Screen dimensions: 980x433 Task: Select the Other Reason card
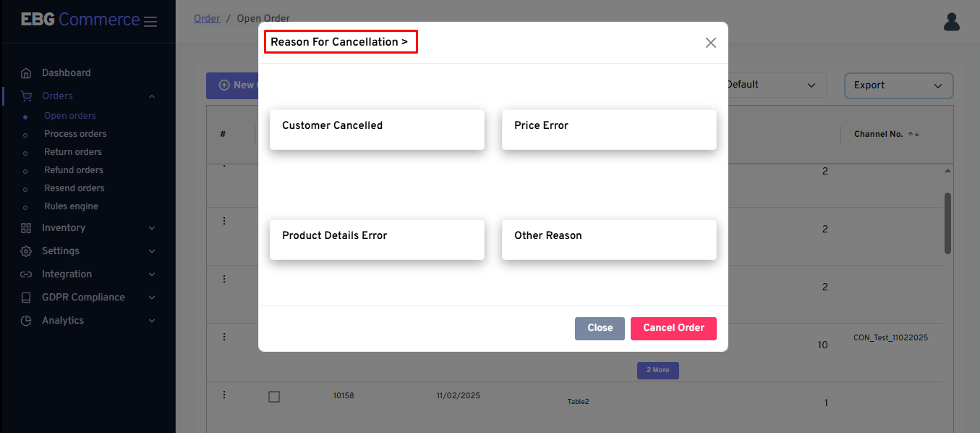pos(609,240)
